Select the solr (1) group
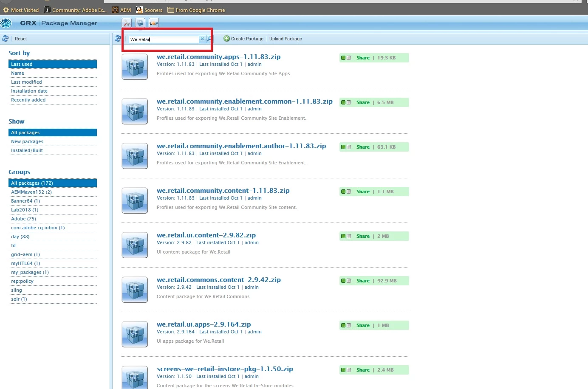 click(53, 299)
